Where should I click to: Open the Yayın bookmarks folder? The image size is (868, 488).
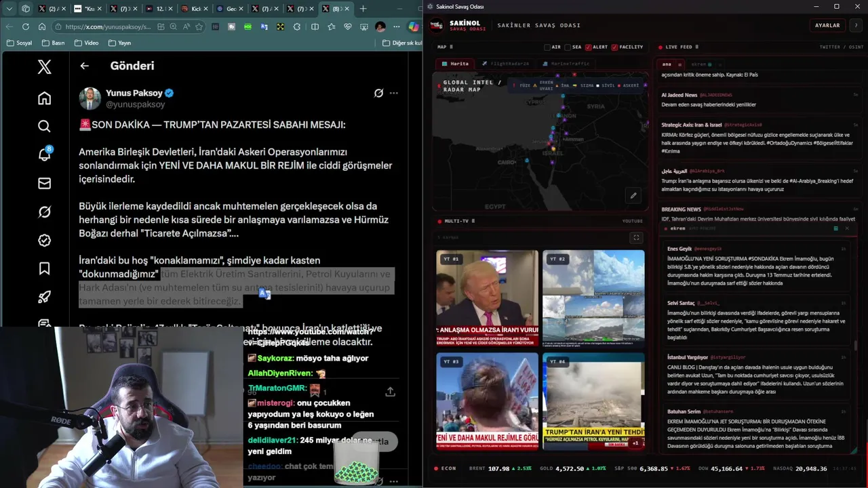pos(119,43)
